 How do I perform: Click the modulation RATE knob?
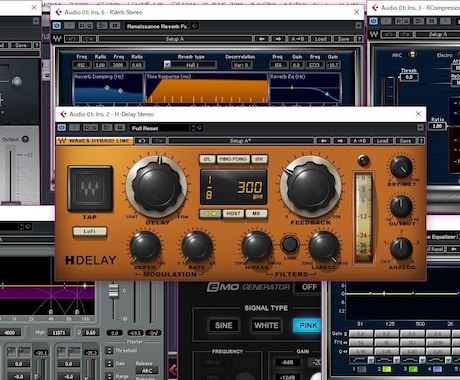[x=197, y=247]
